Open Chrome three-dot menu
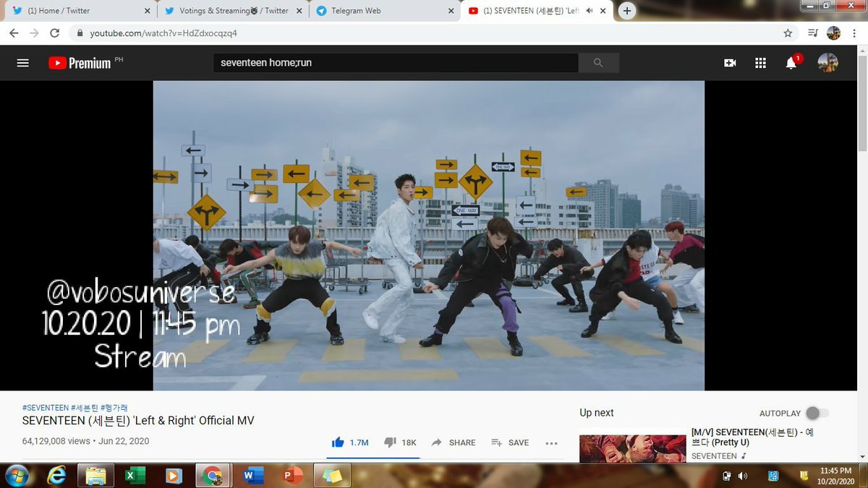Screen dimensions: 868x488 click(854, 33)
